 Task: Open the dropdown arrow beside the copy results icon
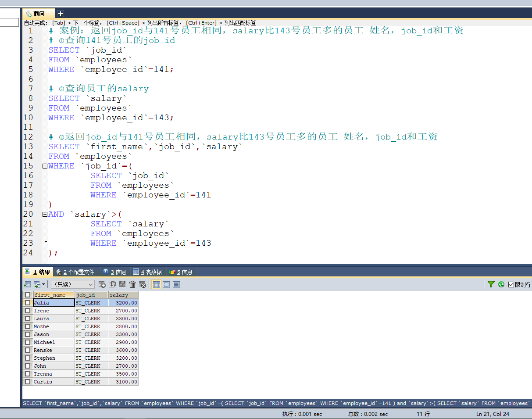pyautogui.click(x=43, y=284)
